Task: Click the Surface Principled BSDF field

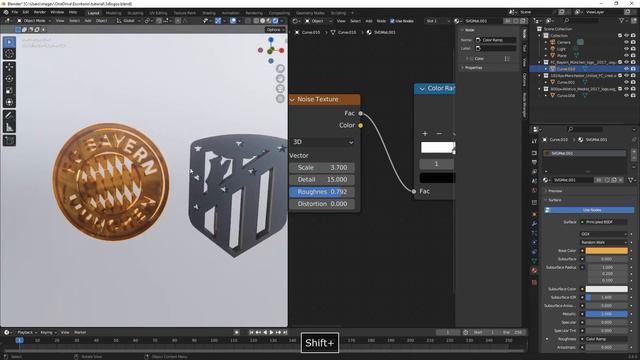Action: coord(604,222)
